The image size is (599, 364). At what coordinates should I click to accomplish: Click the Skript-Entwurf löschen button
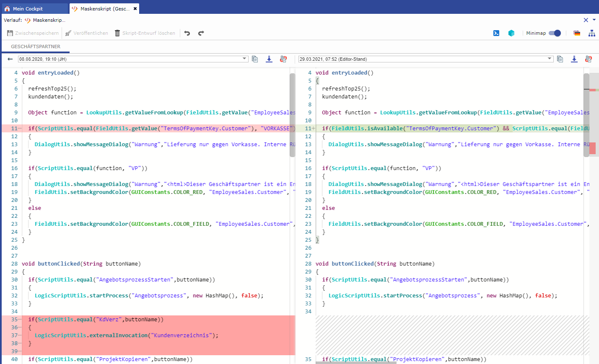(145, 33)
